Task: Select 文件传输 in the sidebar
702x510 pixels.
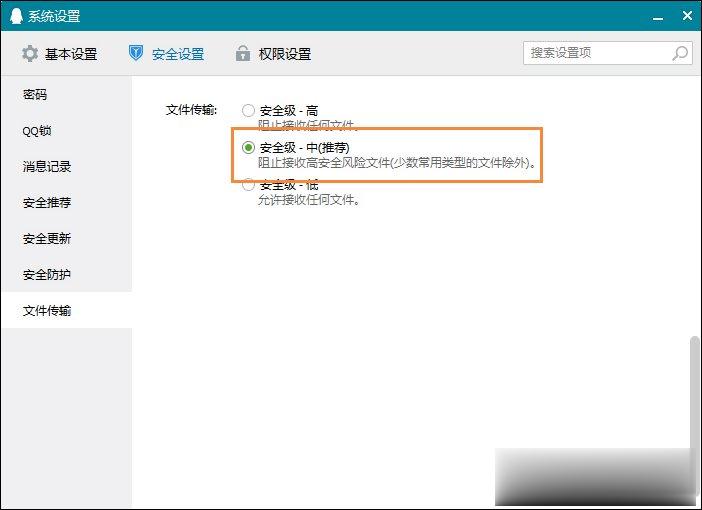Action: click(x=66, y=310)
